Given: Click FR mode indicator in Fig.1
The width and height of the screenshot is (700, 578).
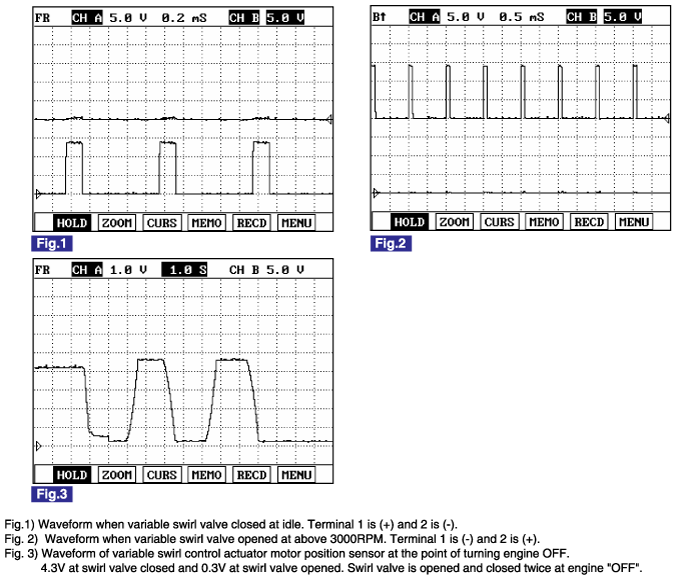Looking at the screenshot, I should [x=42, y=18].
